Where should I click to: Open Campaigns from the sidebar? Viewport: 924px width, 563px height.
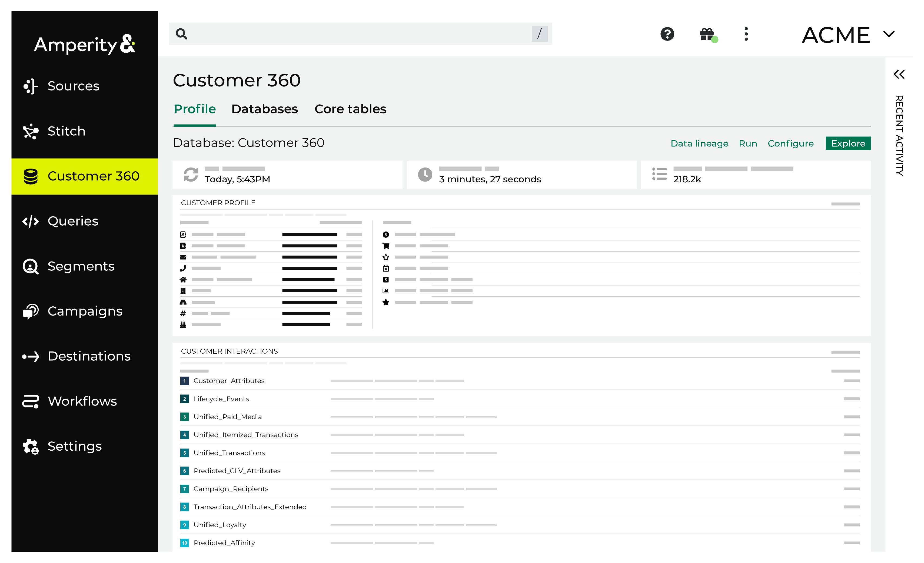(84, 311)
